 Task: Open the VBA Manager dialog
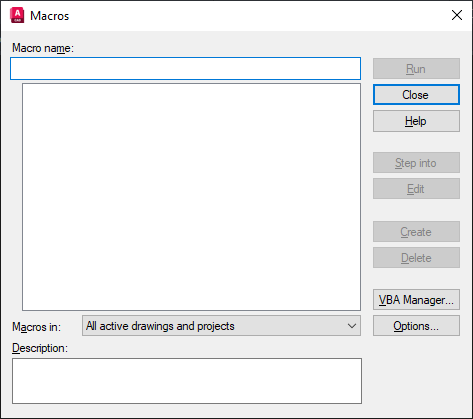tap(416, 300)
